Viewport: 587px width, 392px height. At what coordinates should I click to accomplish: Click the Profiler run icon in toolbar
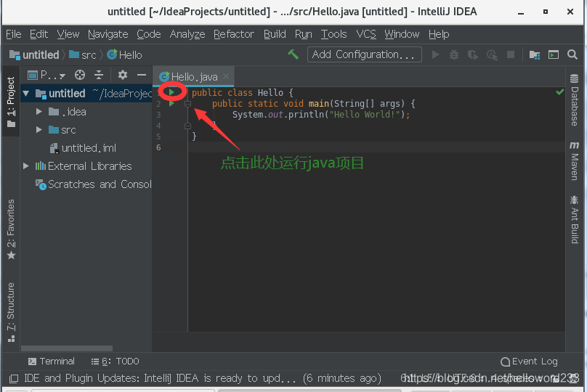tap(492, 55)
